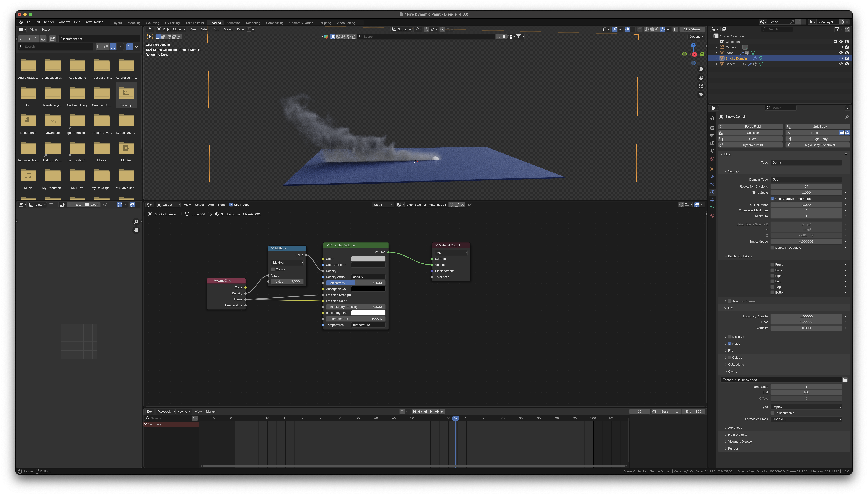Open the Material properties tab
The image size is (868, 495).
pyautogui.click(x=712, y=216)
